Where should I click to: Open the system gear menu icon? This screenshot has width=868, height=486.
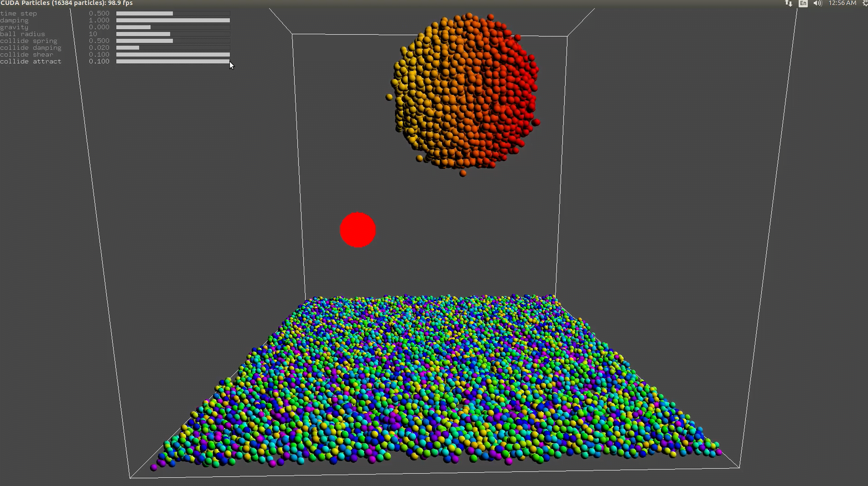click(865, 3)
